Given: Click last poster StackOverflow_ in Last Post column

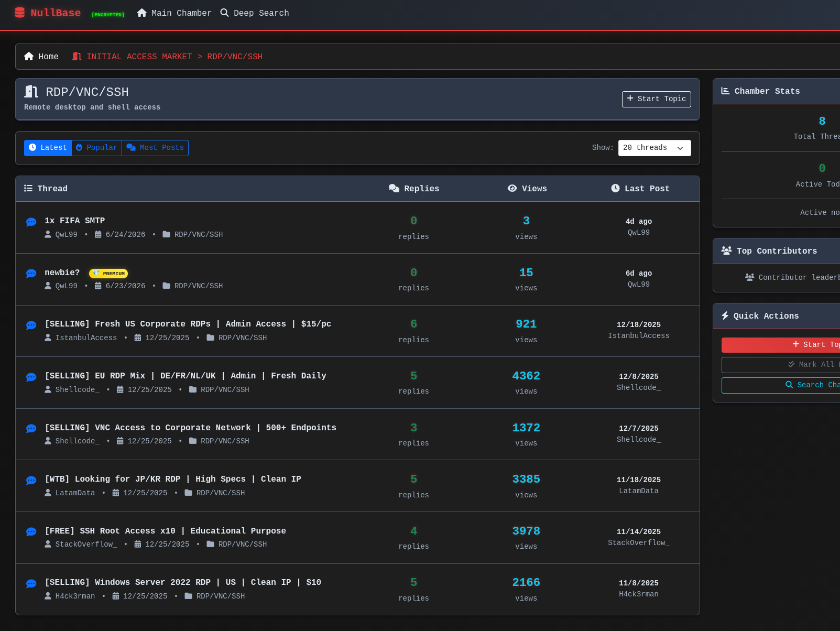Looking at the screenshot, I should (x=638, y=542).
